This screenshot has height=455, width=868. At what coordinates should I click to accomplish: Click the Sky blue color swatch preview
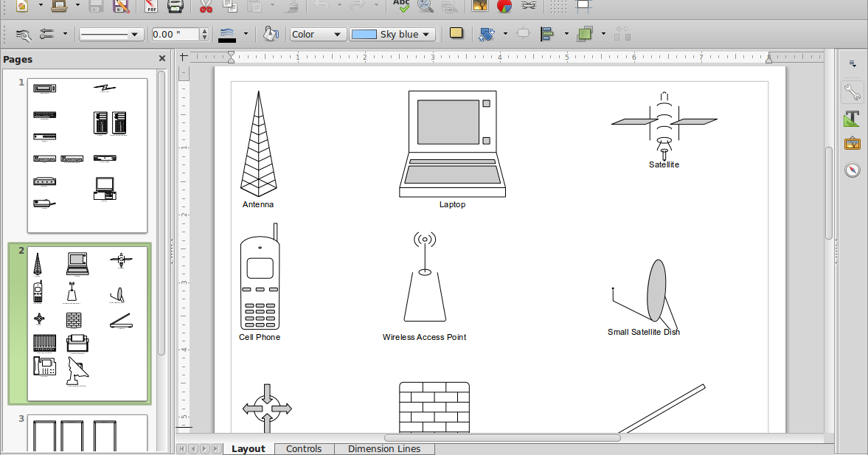coord(364,34)
